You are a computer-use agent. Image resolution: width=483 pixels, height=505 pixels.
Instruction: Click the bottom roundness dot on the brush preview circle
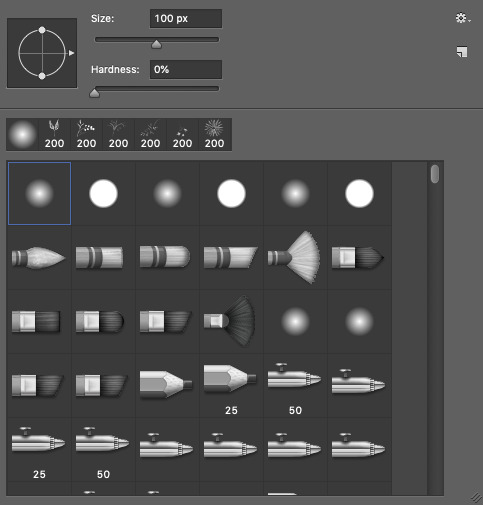coord(42,76)
